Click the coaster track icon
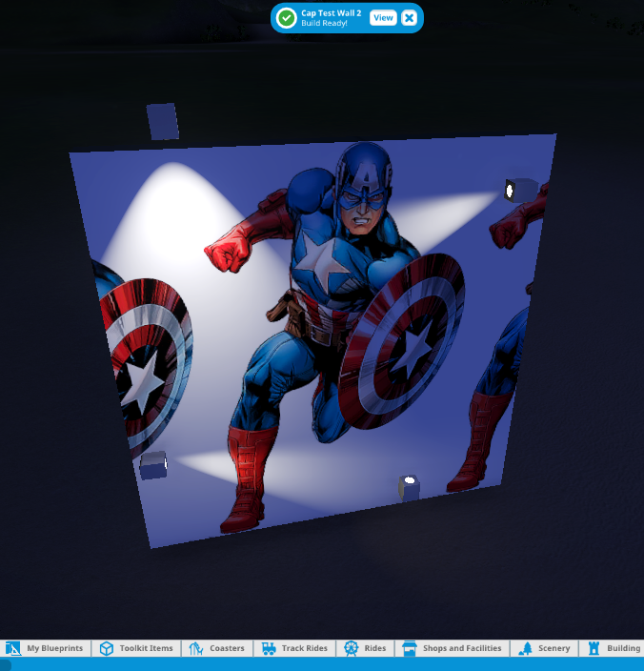 click(196, 648)
